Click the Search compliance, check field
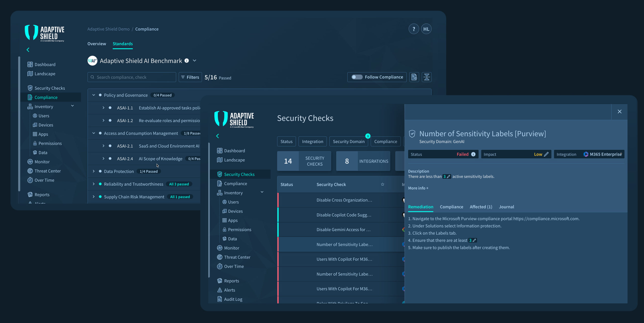Screen dimensions: 644x323 [x=132, y=77]
